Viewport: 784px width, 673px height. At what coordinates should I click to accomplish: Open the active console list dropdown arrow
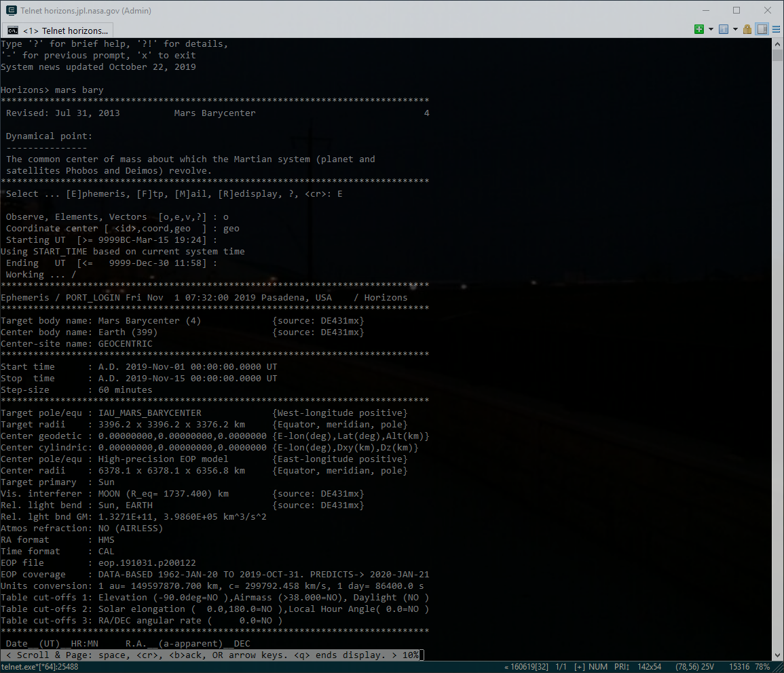pyautogui.click(x=735, y=29)
